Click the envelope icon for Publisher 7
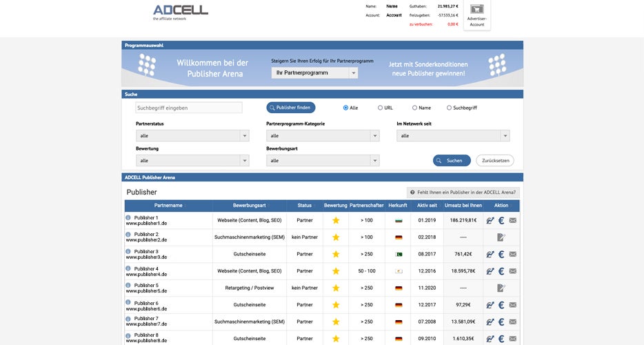644x345 pixels. click(x=512, y=322)
